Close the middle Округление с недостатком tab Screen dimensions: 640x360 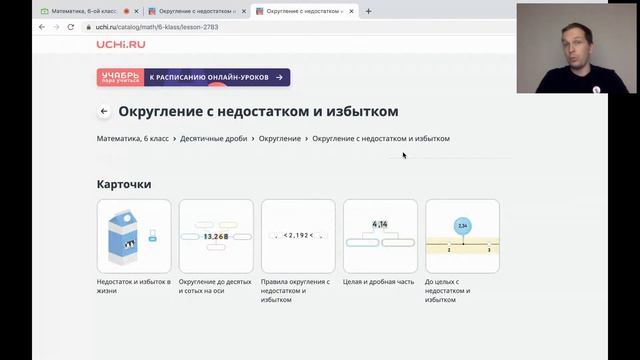click(x=244, y=11)
